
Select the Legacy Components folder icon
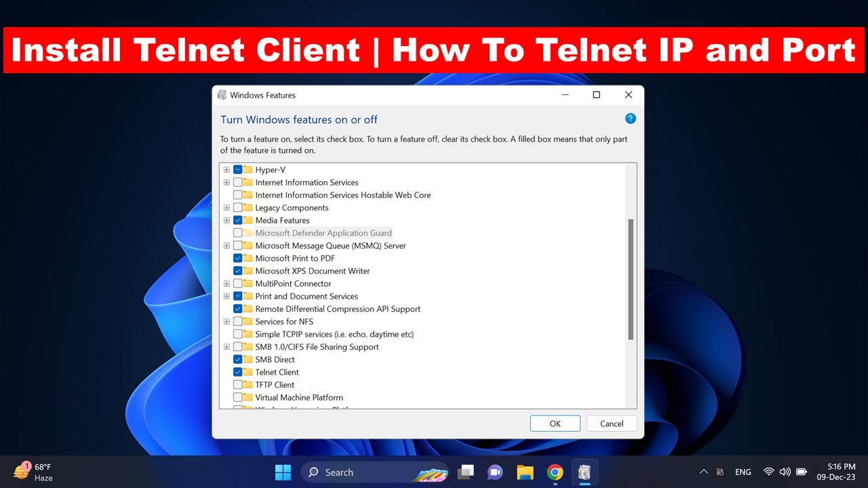[x=248, y=208]
